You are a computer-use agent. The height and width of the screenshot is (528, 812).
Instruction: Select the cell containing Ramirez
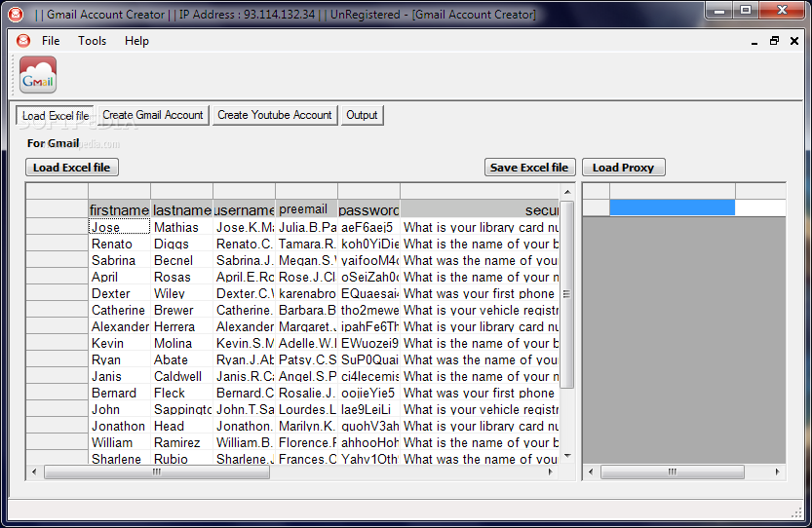[181, 442]
